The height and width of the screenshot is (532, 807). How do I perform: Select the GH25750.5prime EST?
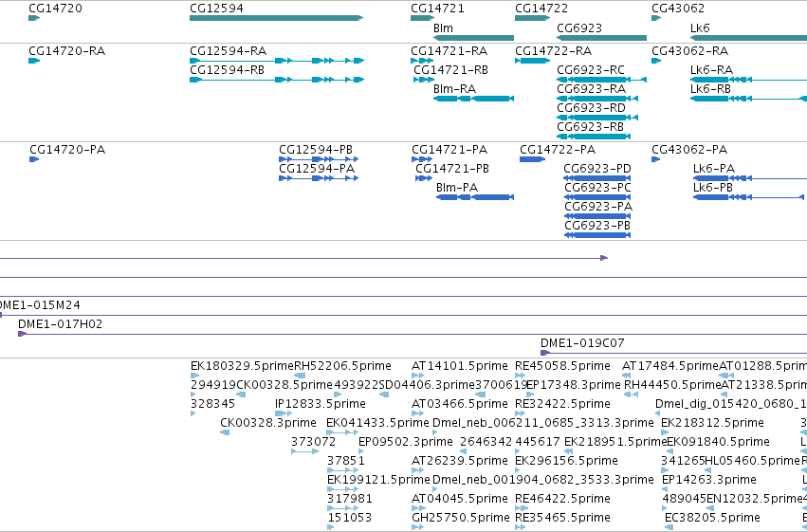pos(417,527)
